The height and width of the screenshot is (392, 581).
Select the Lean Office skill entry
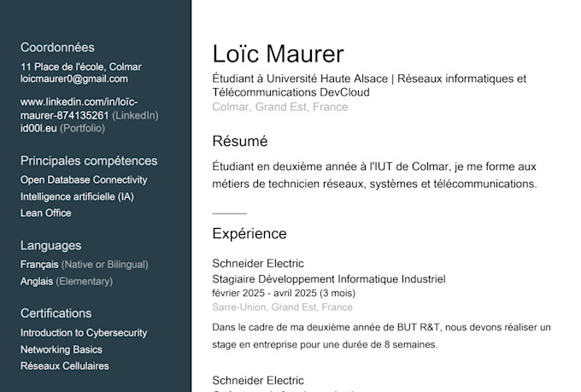[45, 213]
